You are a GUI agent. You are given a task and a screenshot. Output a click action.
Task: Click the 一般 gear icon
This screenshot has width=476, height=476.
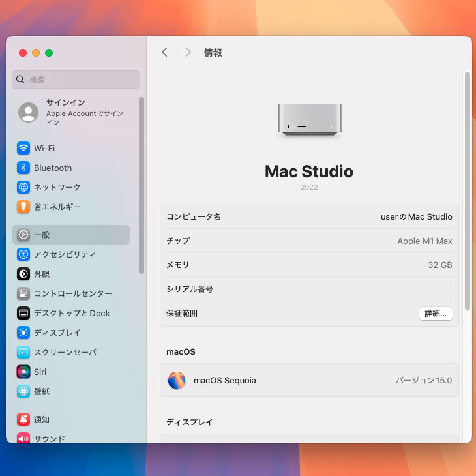23,235
